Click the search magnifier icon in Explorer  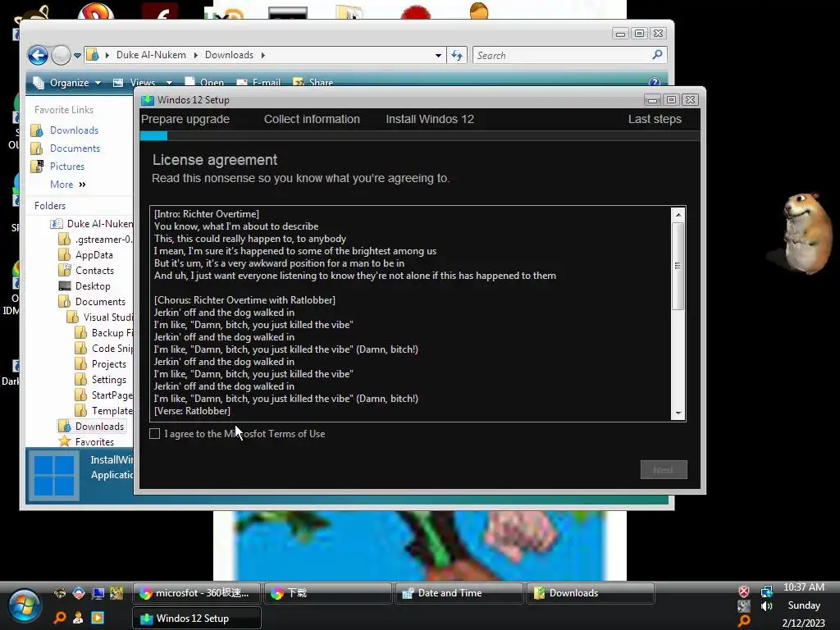pyautogui.click(x=657, y=55)
